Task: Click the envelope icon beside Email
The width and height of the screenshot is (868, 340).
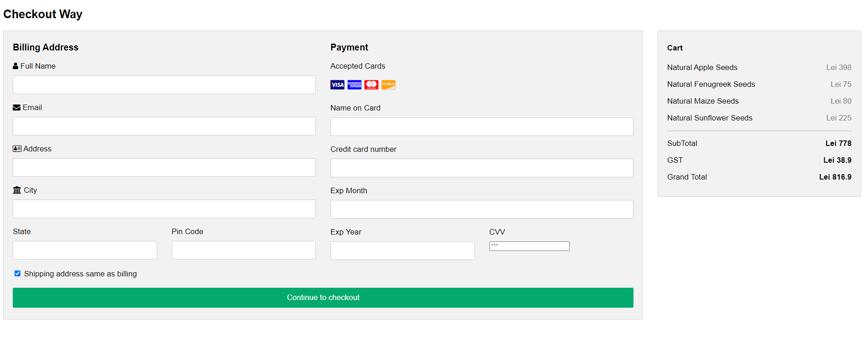Action: [17, 108]
